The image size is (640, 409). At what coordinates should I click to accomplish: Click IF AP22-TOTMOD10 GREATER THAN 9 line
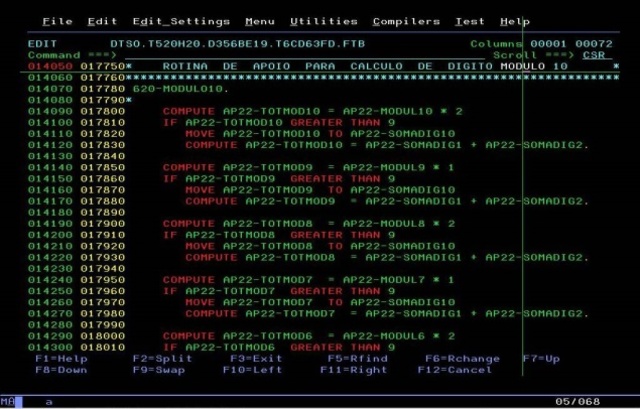279,122
